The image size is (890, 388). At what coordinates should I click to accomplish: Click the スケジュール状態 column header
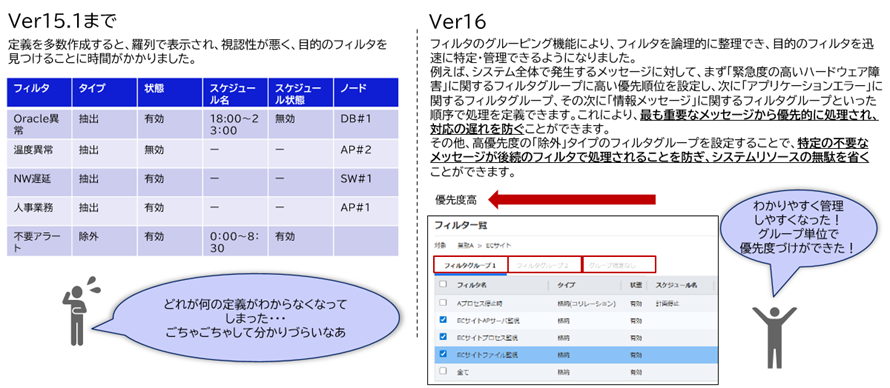tap(300, 92)
